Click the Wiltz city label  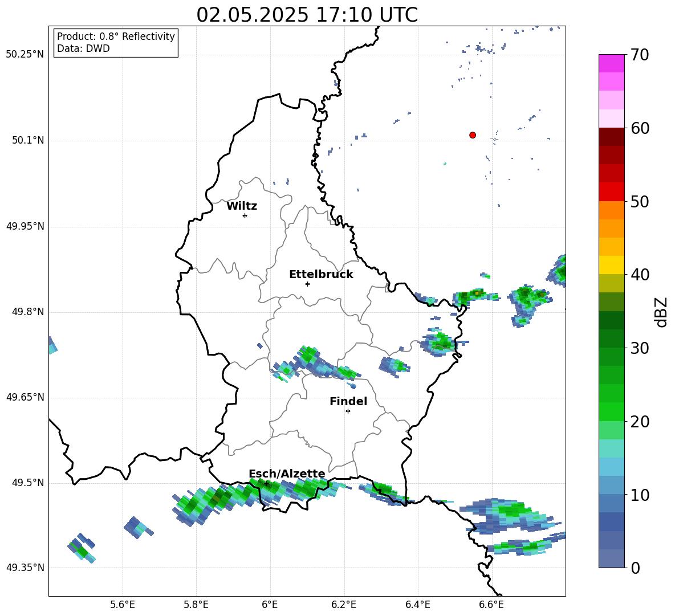click(242, 206)
